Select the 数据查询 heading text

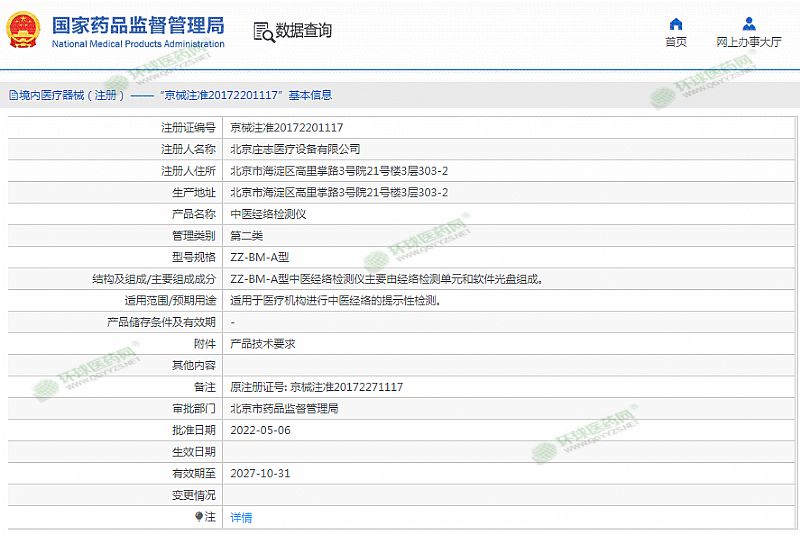[303, 31]
